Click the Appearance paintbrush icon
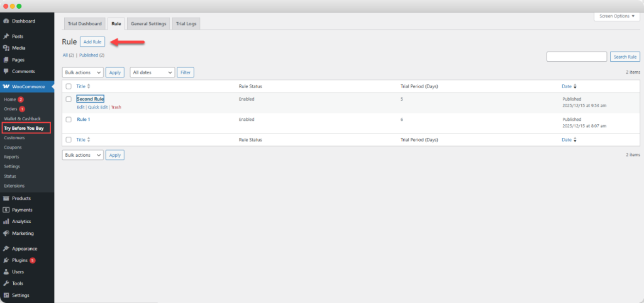644x303 pixels. [6, 249]
